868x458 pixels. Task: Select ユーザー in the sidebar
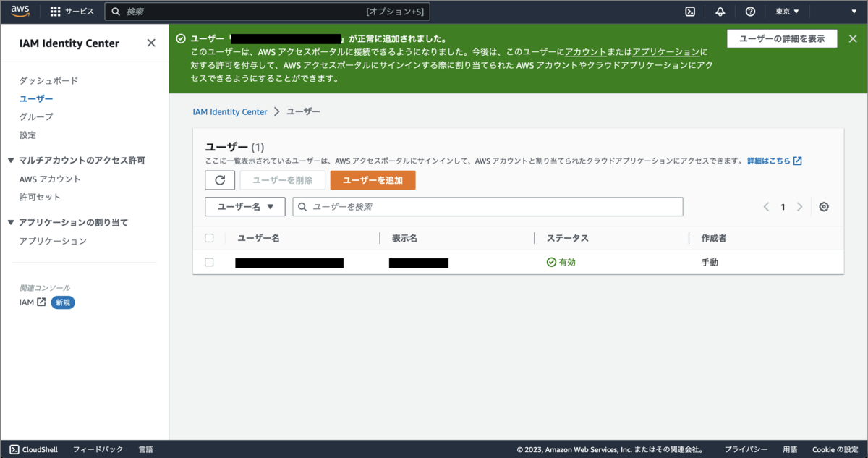coord(36,98)
